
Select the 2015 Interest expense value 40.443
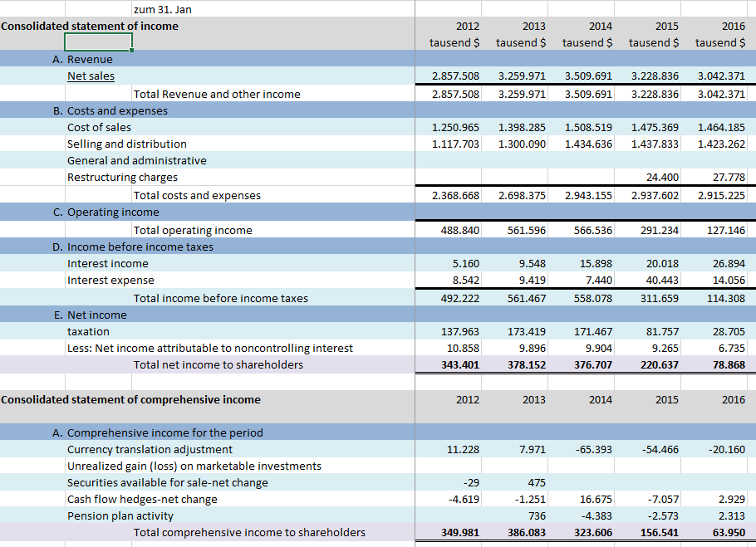point(662,281)
